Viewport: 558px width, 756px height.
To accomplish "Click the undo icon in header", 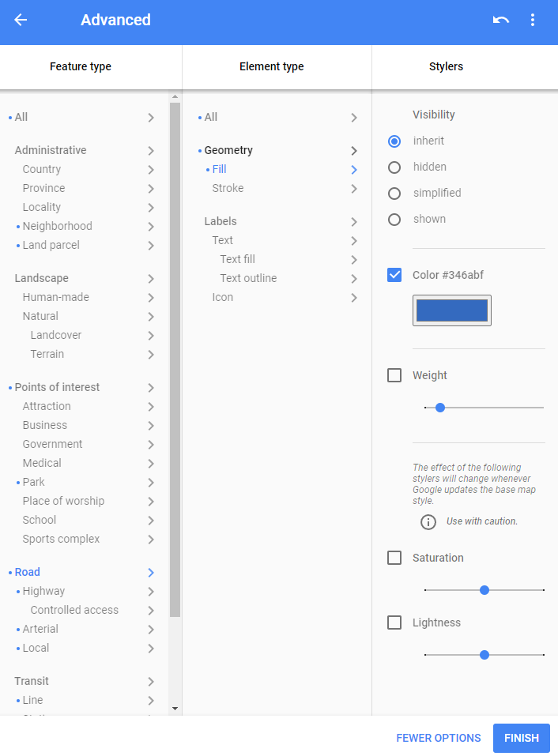I will coord(501,20).
